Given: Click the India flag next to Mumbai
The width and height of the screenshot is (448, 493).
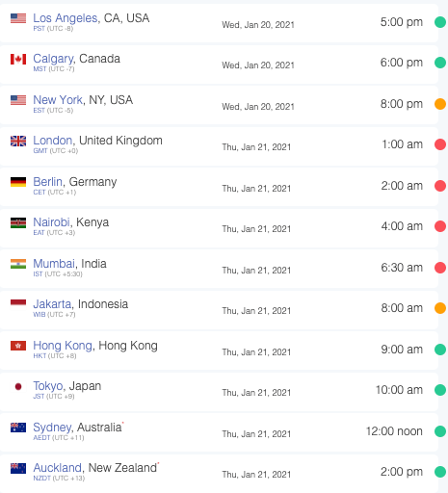Looking at the screenshot, I should (18, 264).
